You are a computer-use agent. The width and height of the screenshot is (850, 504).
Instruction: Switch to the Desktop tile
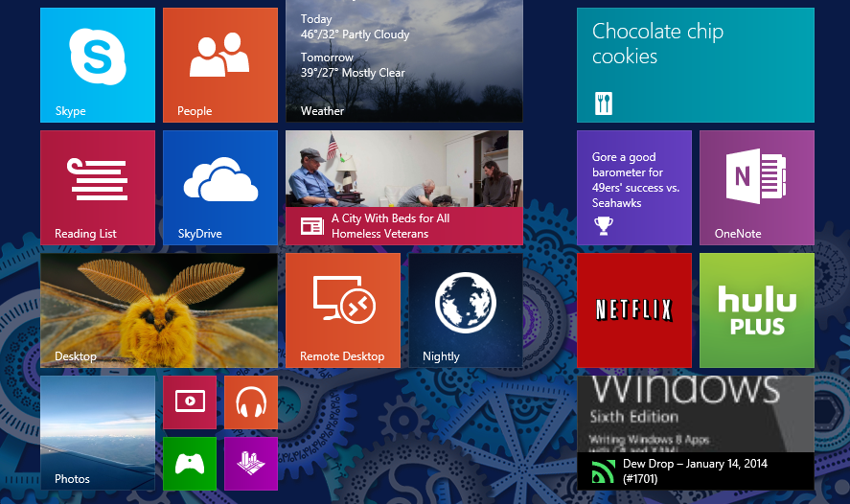[x=159, y=310]
